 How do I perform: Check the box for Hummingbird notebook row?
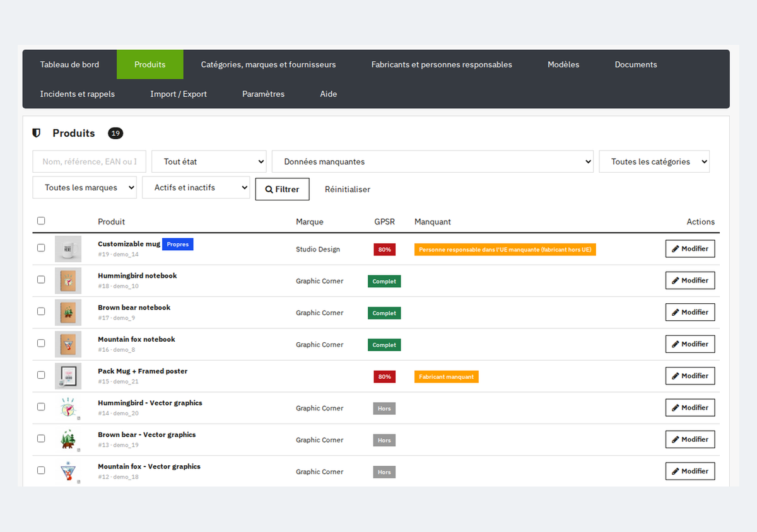point(41,279)
